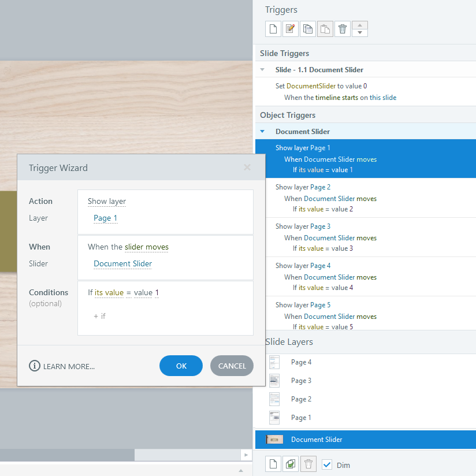Duplicate the selected slide layer

[290, 464]
